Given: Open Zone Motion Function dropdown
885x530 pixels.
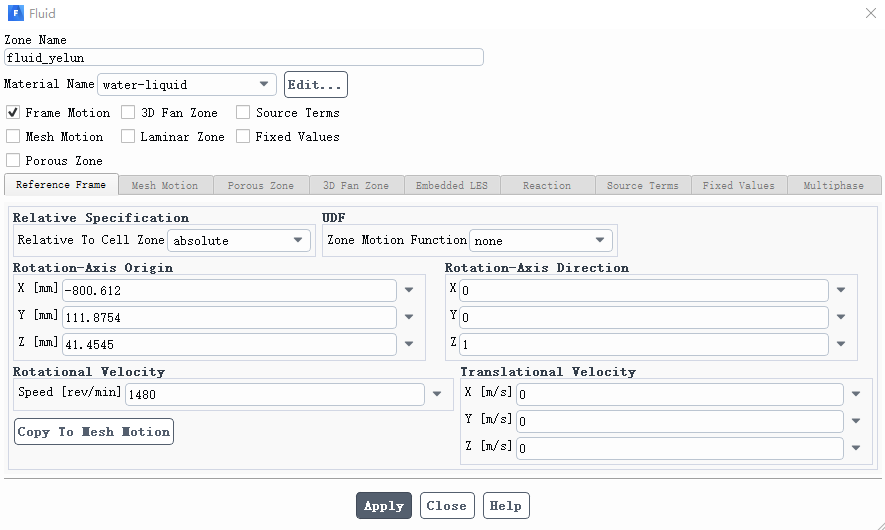Looking at the screenshot, I should [x=541, y=240].
